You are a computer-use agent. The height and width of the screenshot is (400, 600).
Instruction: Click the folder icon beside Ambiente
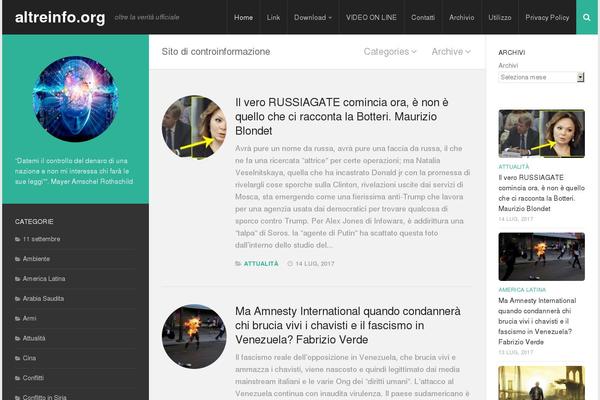[x=18, y=259]
